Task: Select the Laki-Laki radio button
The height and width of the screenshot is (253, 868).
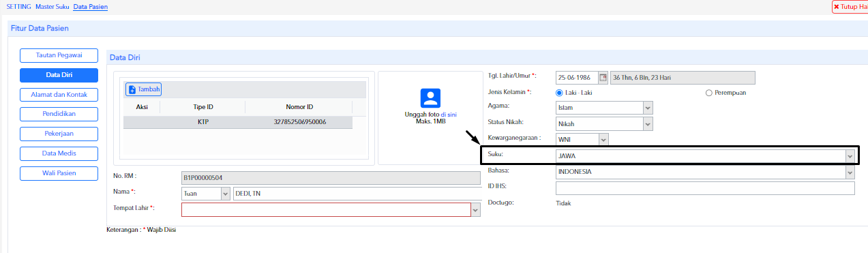Action: point(560,93)
